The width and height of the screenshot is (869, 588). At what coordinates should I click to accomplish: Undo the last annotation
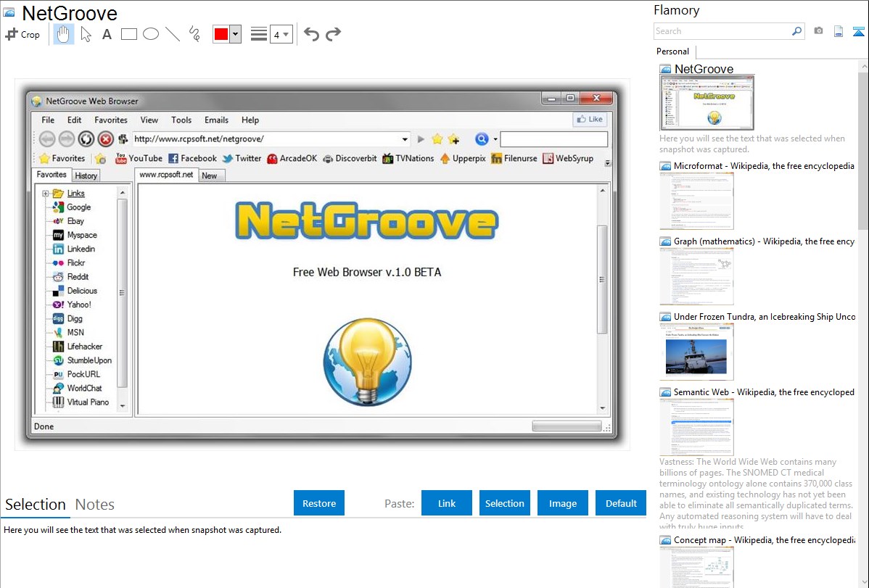click(x=311, y=34)
